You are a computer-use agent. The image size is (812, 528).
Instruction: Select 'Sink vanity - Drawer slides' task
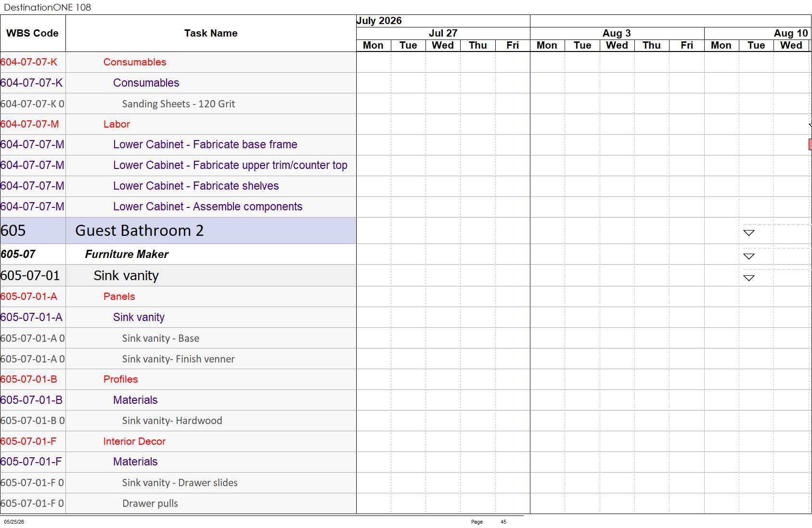180,483
